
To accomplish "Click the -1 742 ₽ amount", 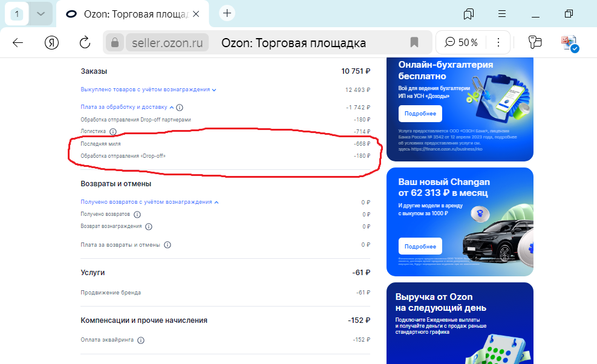I will [358, 108].
